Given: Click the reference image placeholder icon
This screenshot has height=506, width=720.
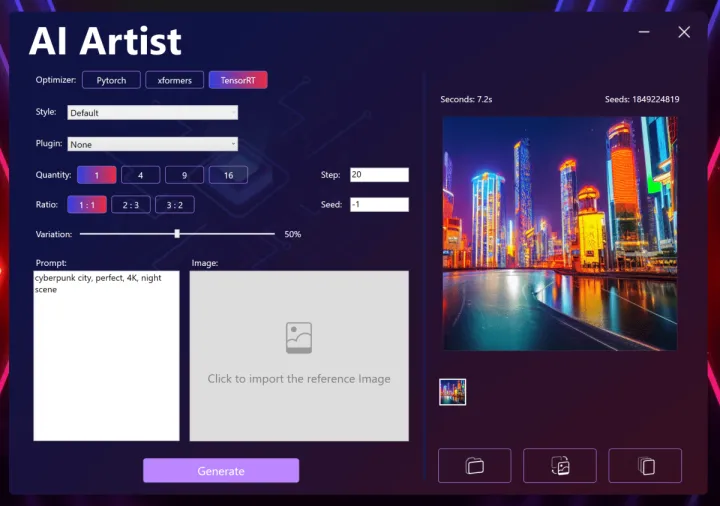Looking at the screenshot, I should (299, 338).
